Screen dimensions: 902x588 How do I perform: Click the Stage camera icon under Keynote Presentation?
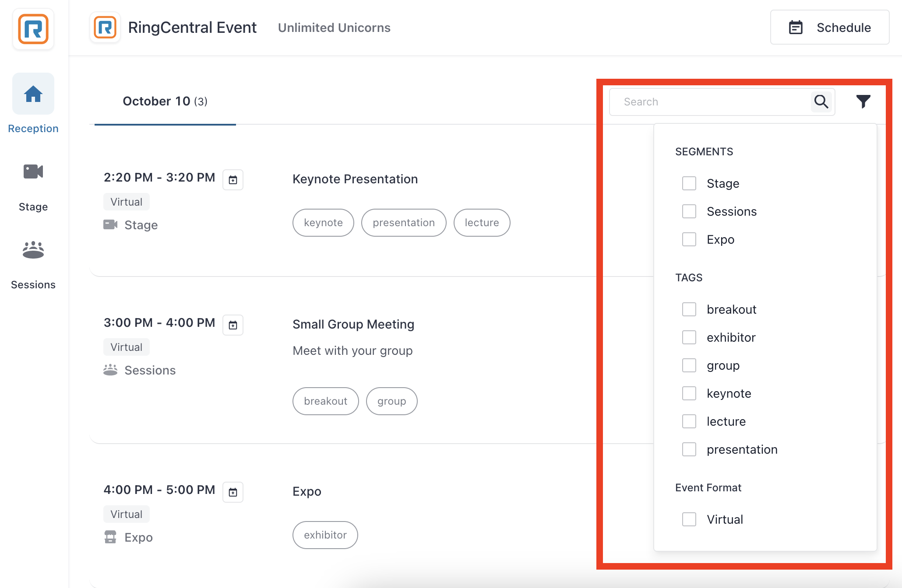[110, 224]
